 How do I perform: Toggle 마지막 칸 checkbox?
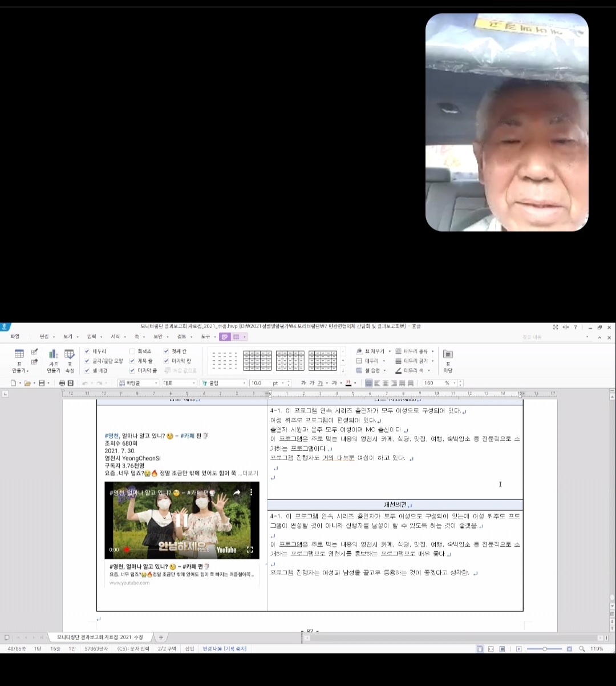[x=166, y=361]
